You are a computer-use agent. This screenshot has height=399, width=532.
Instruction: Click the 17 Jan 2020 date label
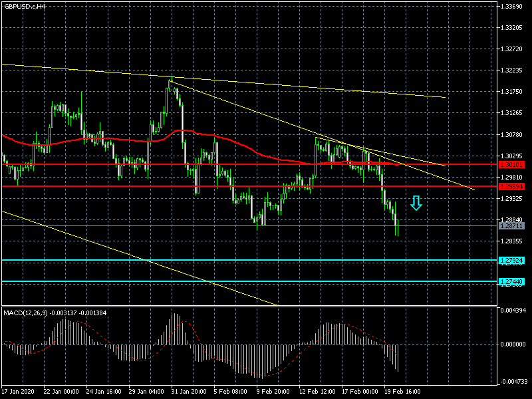coord(18,391)
